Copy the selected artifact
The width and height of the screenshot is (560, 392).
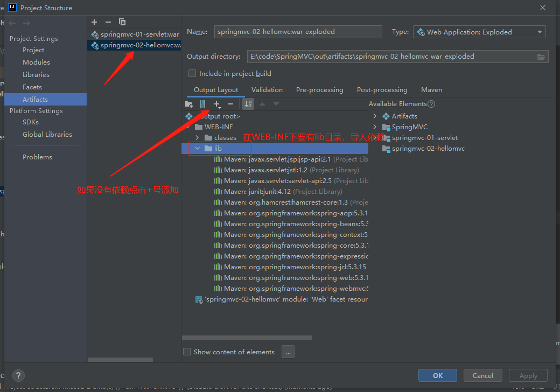click(x=122, y=22)
